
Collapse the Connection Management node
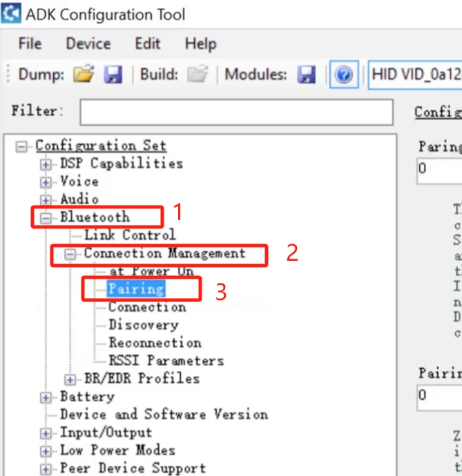point(70,254)
